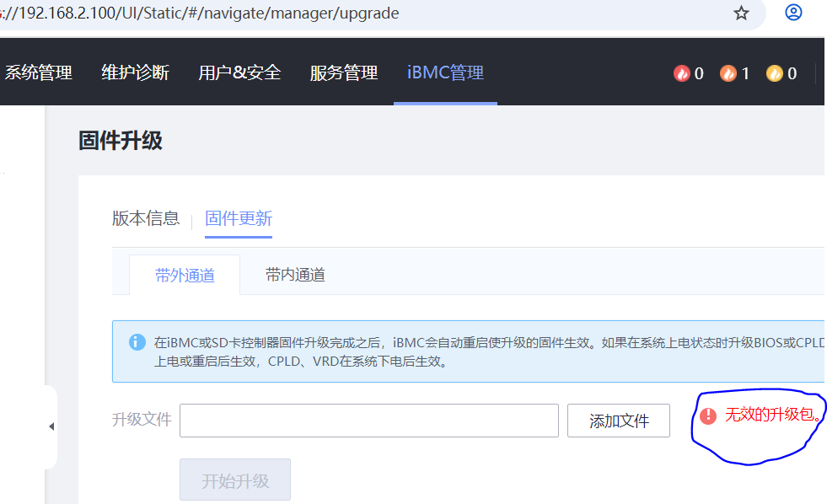Click the blue info icon in notice banner
Viewport: 827px width, 504px height.
click(x=137, y=342)
